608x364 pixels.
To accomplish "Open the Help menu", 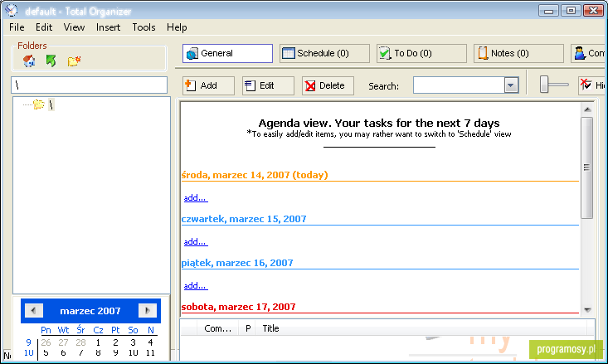I will [177, 27].
